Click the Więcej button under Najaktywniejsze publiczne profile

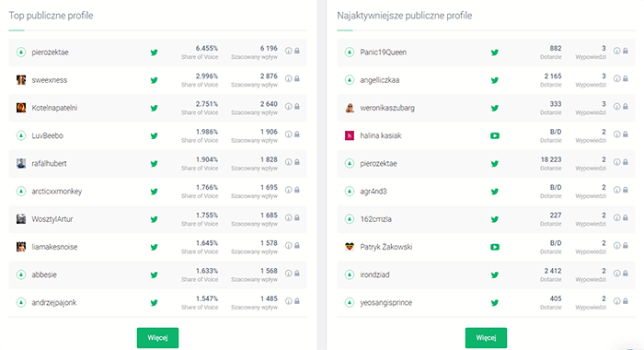click(486, 338)
